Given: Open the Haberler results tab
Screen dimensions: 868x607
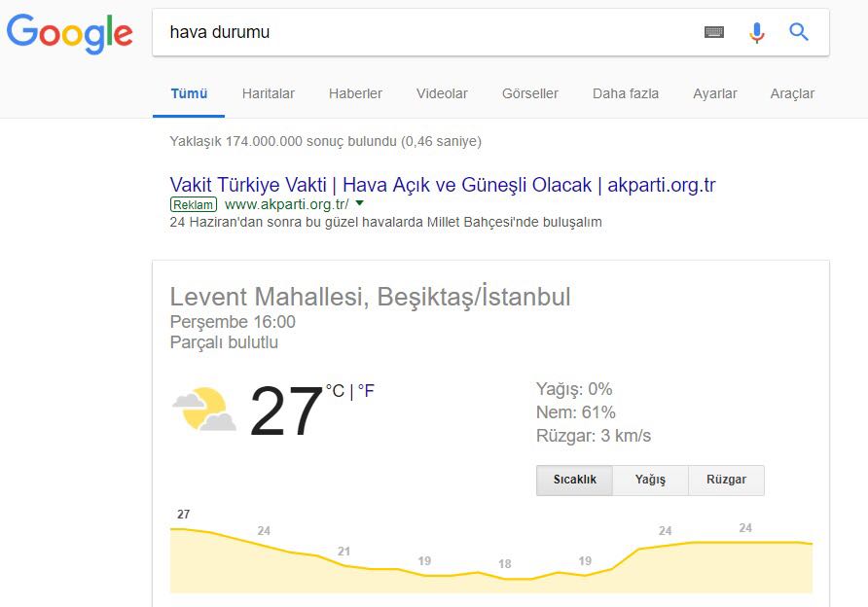Looking at the screenshot, I should tap(355, 93).
